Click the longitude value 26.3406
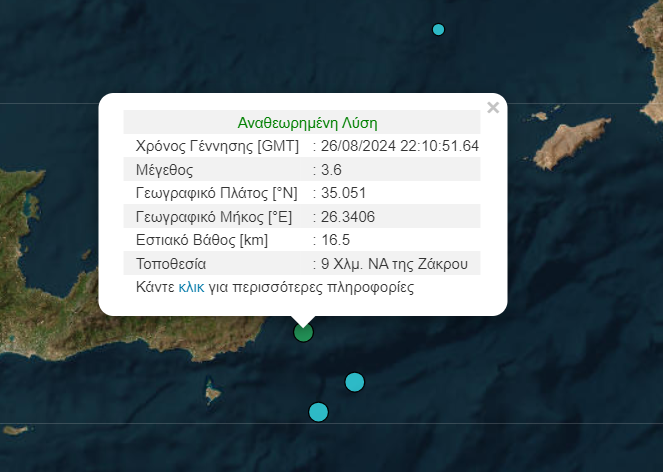 click(x=345, y=217)
